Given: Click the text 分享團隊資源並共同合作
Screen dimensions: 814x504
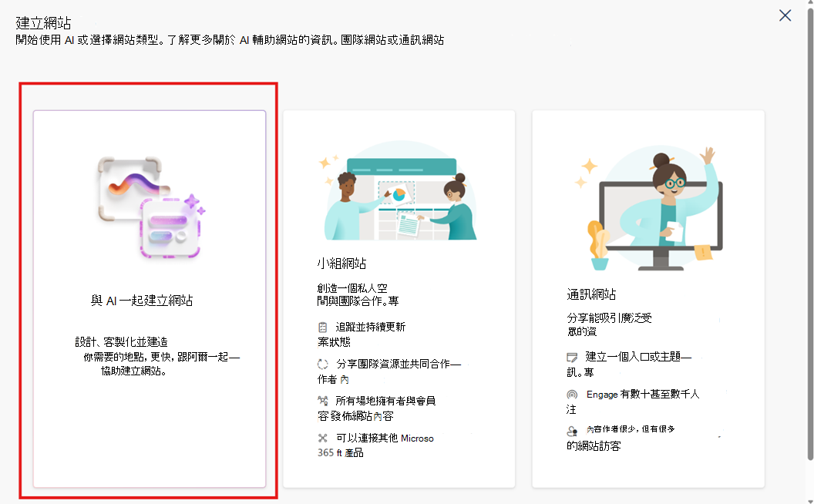Looking at the screenshot, I should tap(399, 365).
